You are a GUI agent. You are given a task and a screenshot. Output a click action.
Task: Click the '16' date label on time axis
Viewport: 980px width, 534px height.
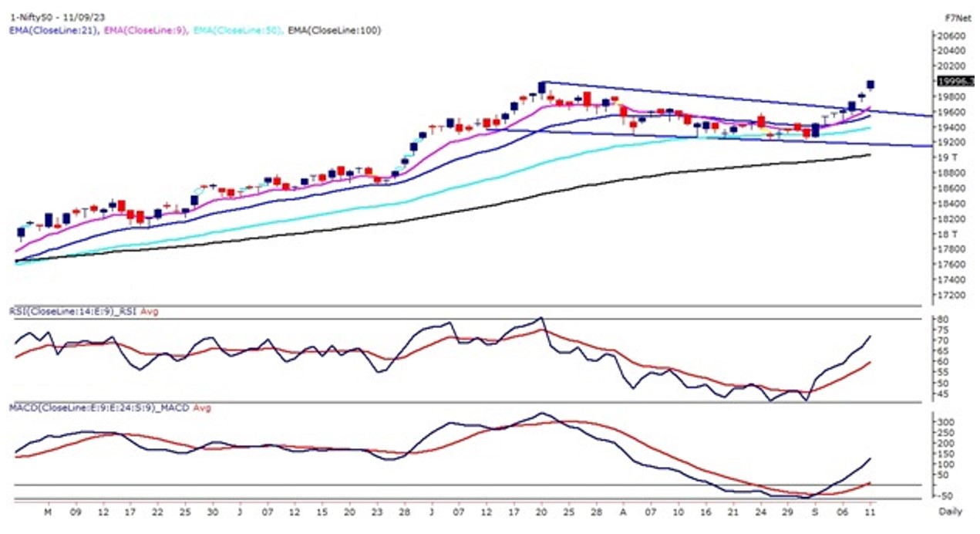tap(705, 511)
